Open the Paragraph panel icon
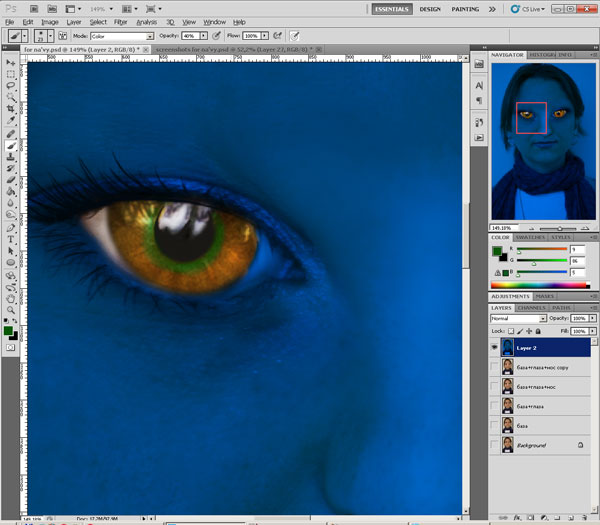The image size is (600, 525). coord(479,101)
